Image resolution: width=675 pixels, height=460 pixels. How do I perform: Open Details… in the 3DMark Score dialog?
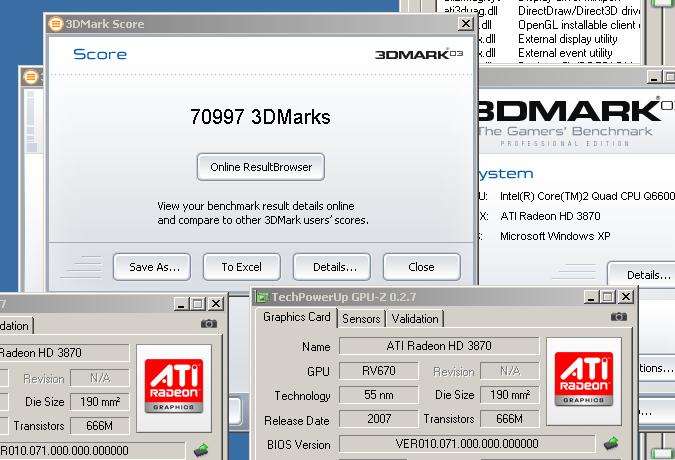332,267
